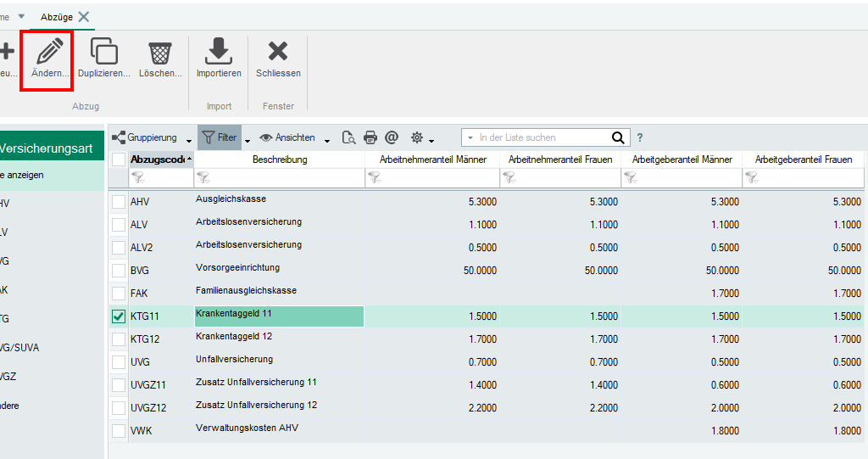Select the Vorsorgeeinrichtung description cell

pyautogui.click(x=280, y=271)
